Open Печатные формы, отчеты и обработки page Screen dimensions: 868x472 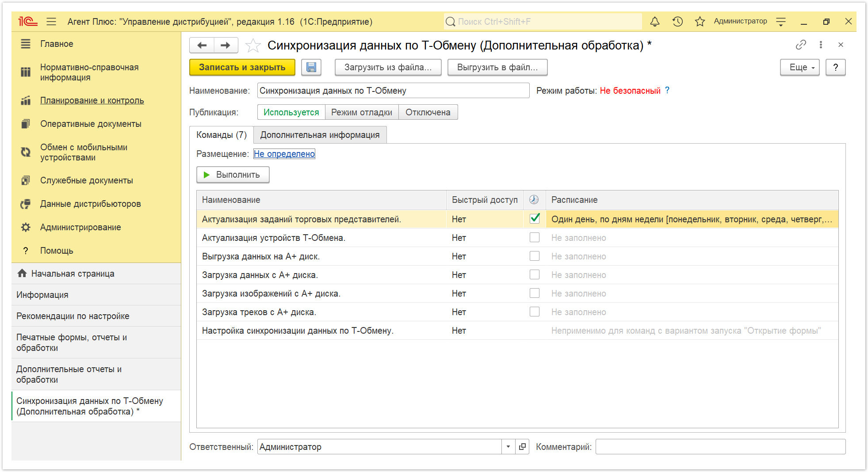96,343
